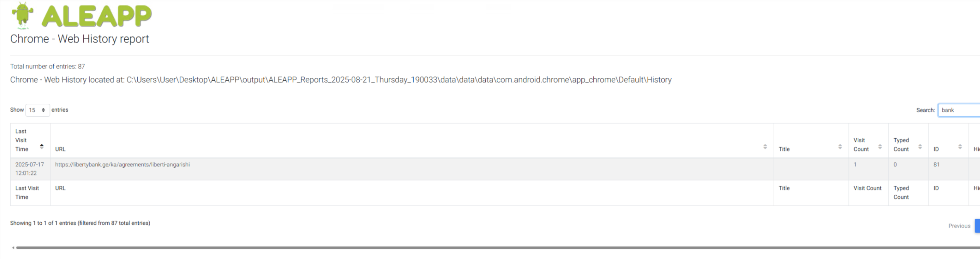Sort by Last Visit Time arrow icon
Image resolution: width=980 pixels, height=259 pixels.
point(42,146)
